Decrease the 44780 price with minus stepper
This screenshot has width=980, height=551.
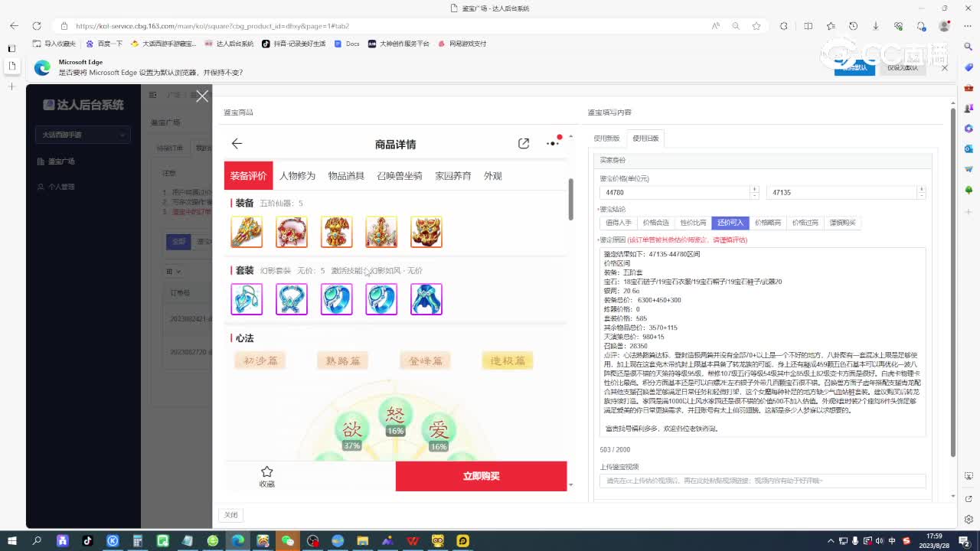point(754,196)
